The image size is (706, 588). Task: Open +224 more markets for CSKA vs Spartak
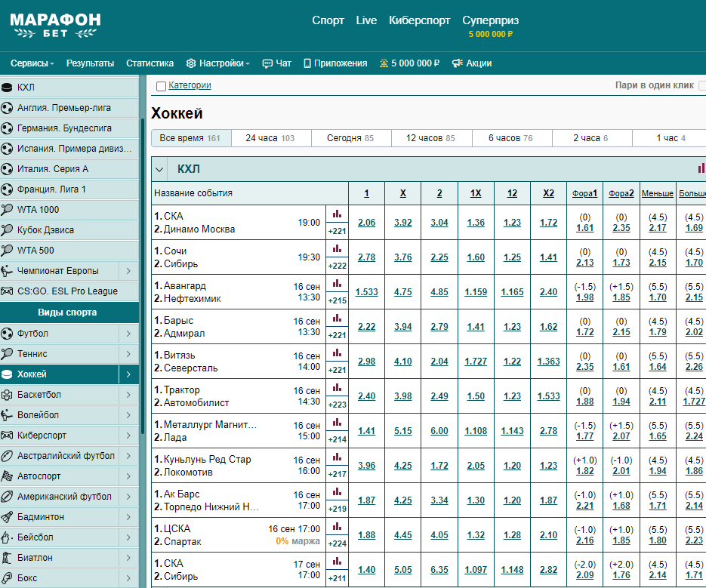coord(337,543)
